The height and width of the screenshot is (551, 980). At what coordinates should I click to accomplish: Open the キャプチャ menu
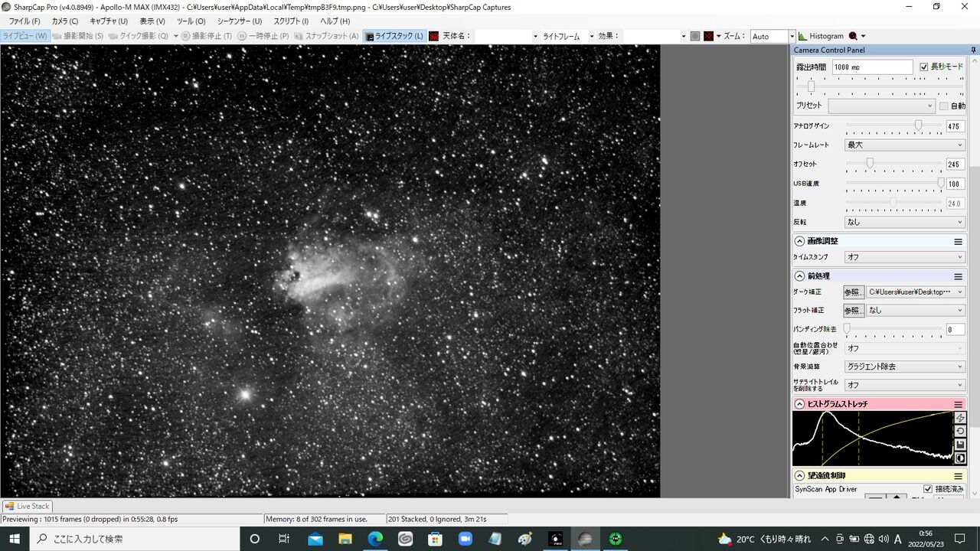pyautogui.click(x=109, y=21)
